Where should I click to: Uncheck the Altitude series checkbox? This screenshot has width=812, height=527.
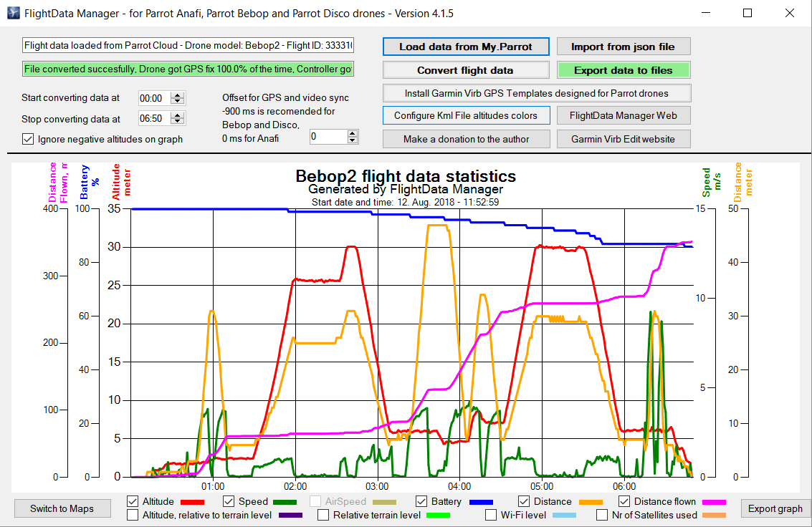pos(133,501)
